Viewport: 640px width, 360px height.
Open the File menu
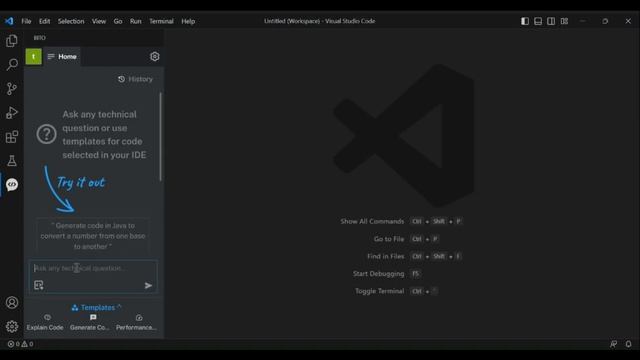[26, 21]
